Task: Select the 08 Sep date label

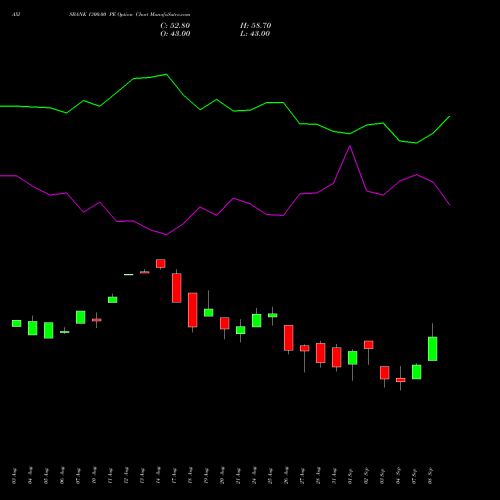Action: click(x=430, y=476)
